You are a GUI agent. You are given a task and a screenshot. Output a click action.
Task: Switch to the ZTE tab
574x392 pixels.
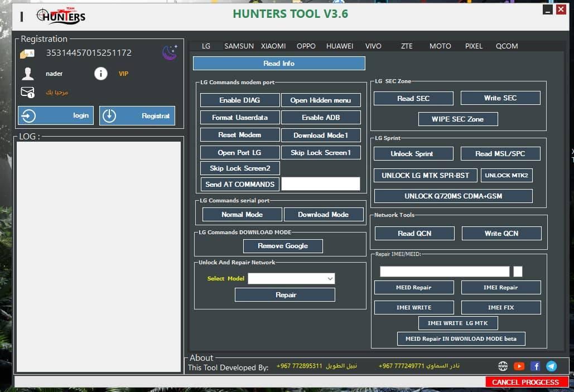point(407,46)
